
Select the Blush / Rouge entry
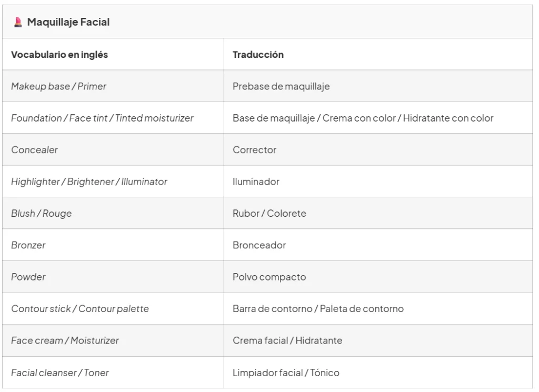click(41, 213)
